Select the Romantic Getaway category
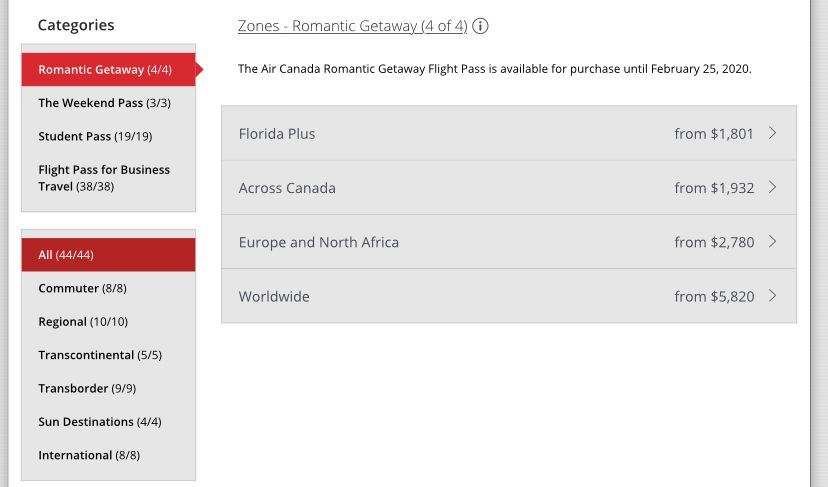Screen dimensions: 828x487 click(x=105, y=70)
